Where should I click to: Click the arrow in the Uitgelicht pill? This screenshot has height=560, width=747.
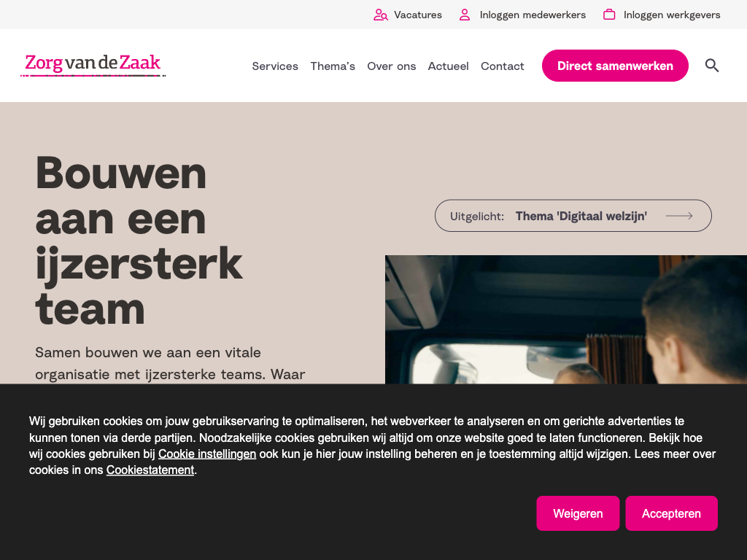[679, 216]
